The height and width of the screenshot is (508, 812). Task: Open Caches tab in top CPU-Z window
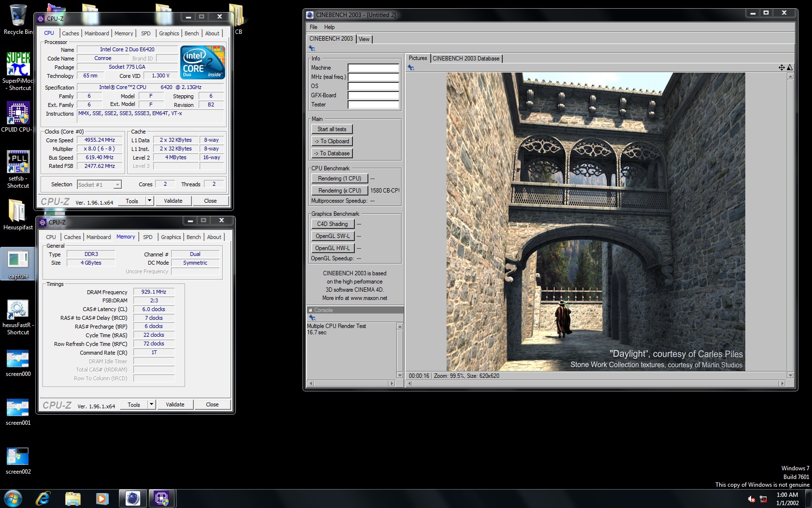pyautogui.click(x=71, y=33)
